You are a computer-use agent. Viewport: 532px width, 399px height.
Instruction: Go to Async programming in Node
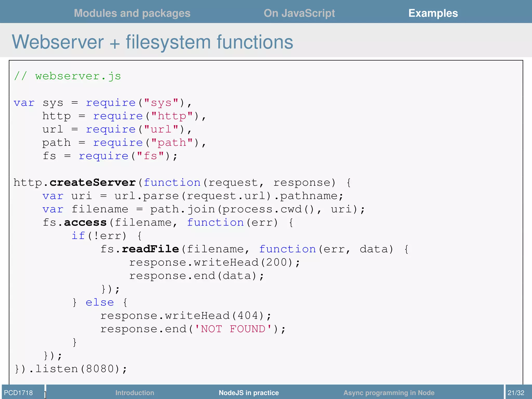click(389, 393)
